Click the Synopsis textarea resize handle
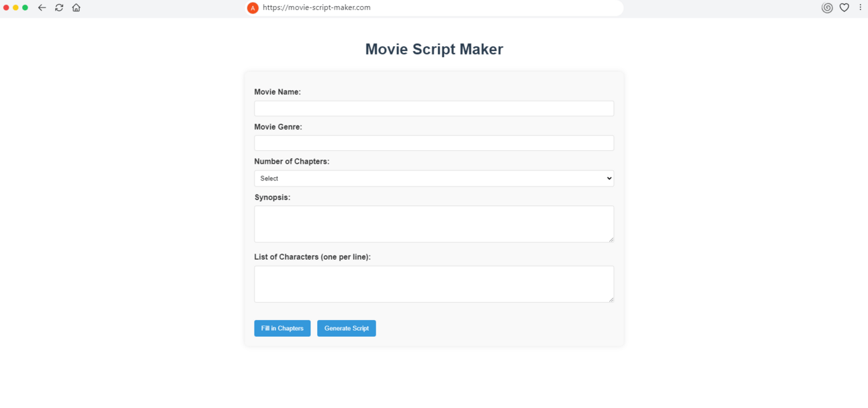This screenshot has height=408, width=868. coord(611,239)
